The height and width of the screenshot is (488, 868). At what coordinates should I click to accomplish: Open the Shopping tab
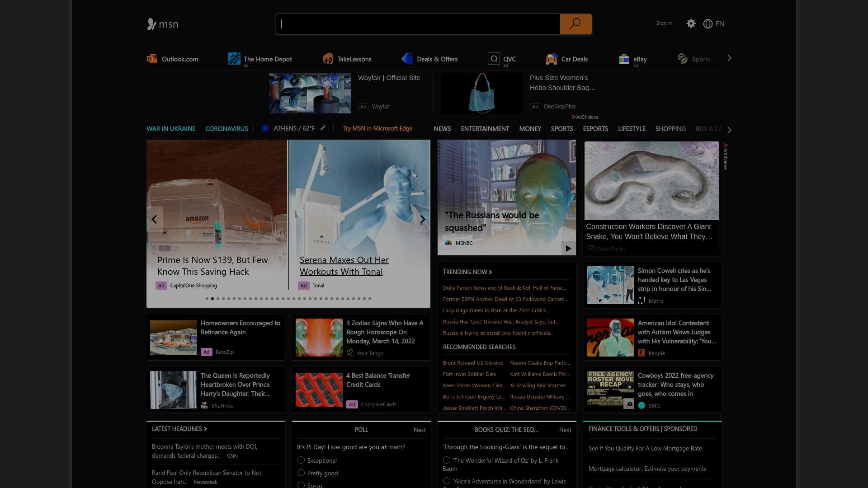click(670, 129)
